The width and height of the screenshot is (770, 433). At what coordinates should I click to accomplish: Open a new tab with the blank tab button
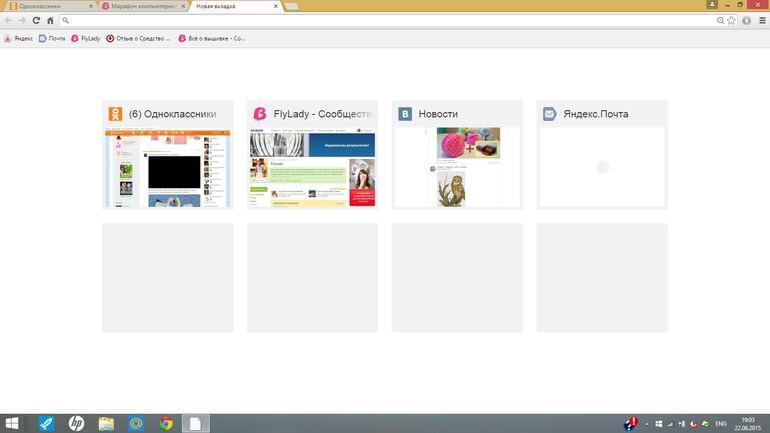point(292,6)
